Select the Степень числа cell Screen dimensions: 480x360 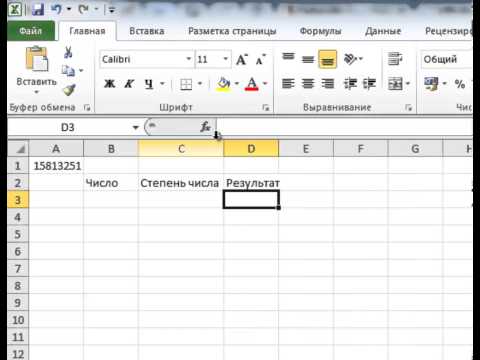(181, 183)
